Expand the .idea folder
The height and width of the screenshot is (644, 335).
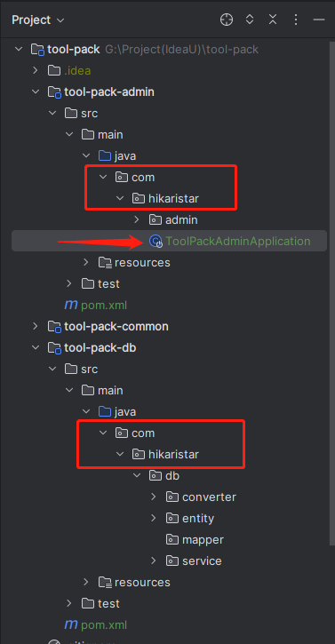tap(36, 71)
